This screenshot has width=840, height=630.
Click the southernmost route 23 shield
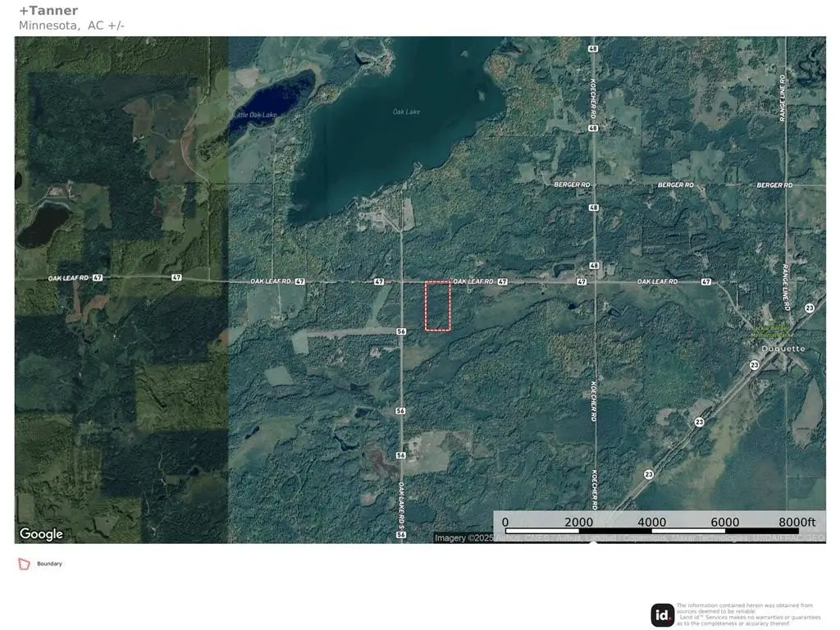(649, 474)
